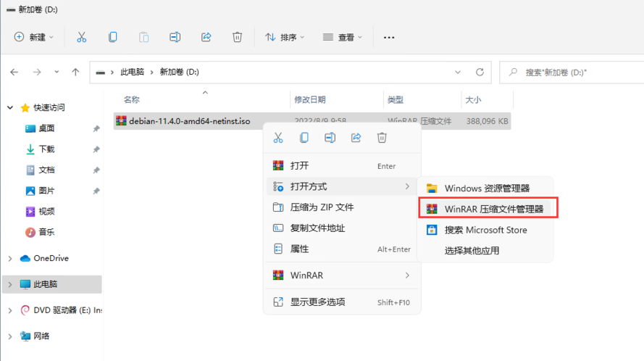Expand the 此电脑 tree node
The width and height of the screenshot is (644, 361).
tap(10, 285)
